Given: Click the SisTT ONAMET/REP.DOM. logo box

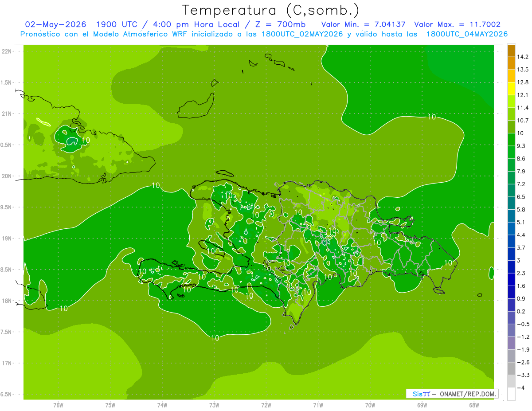Looking at the screenshot, I should [452, 394].
